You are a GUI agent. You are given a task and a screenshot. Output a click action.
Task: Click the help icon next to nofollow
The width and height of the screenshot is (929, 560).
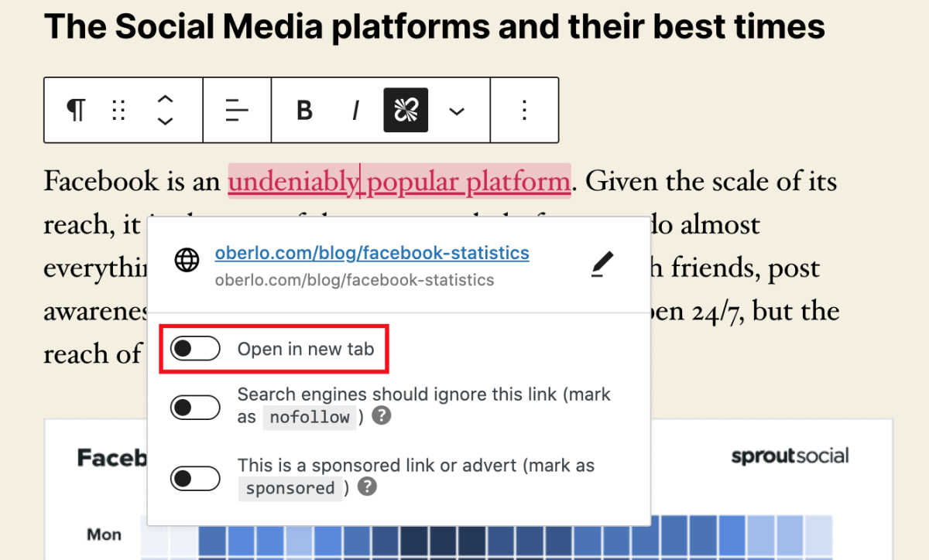[x=380, y=416]
